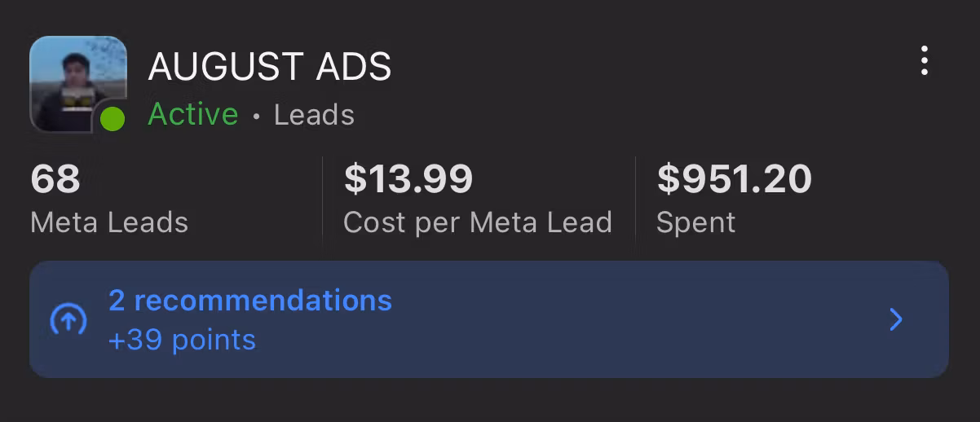Select the Spent metric label
The height and width of the screenshot is (422, 980).
click(695, 222)
